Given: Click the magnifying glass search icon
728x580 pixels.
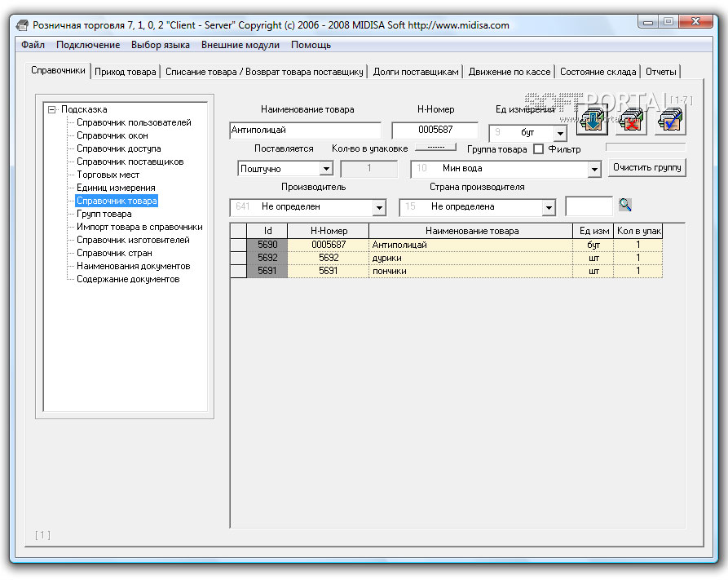Looking at the screenshot, I should tap(625, 205).
